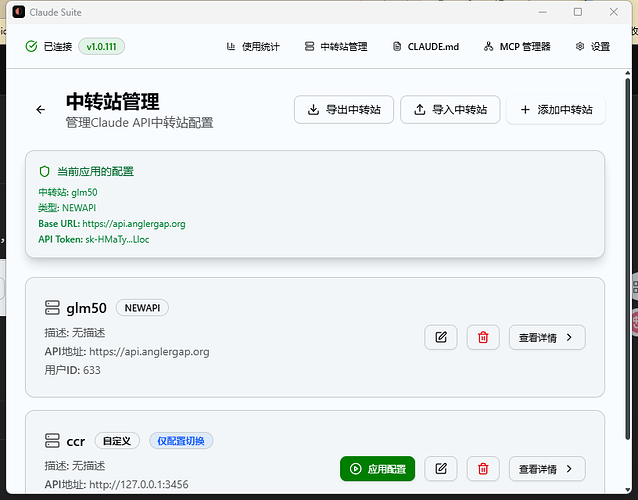Click the v1.0.111 version badge
The image size is (638, 500).
(x=101, y=46)
